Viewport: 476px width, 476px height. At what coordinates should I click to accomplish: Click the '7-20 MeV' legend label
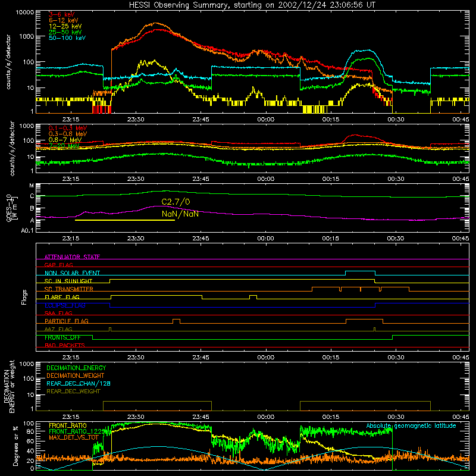[x=64, y=146]
